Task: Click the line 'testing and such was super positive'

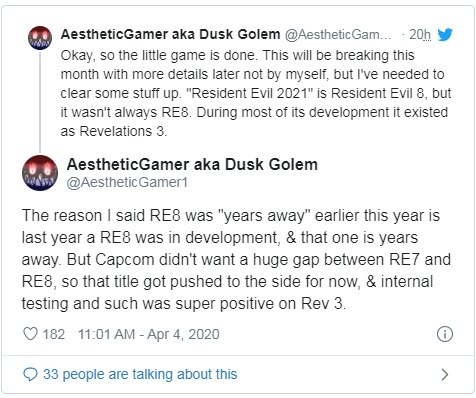Action: (184, 304)
